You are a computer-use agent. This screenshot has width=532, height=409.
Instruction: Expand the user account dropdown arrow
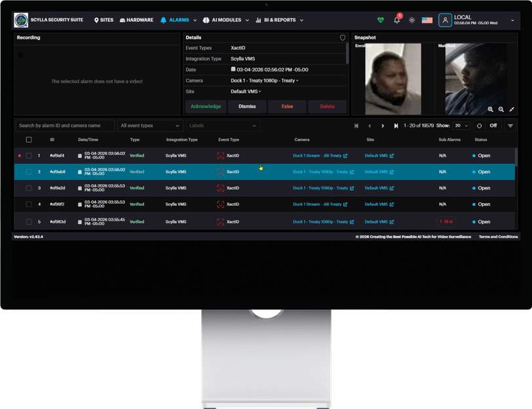point(512,20)
